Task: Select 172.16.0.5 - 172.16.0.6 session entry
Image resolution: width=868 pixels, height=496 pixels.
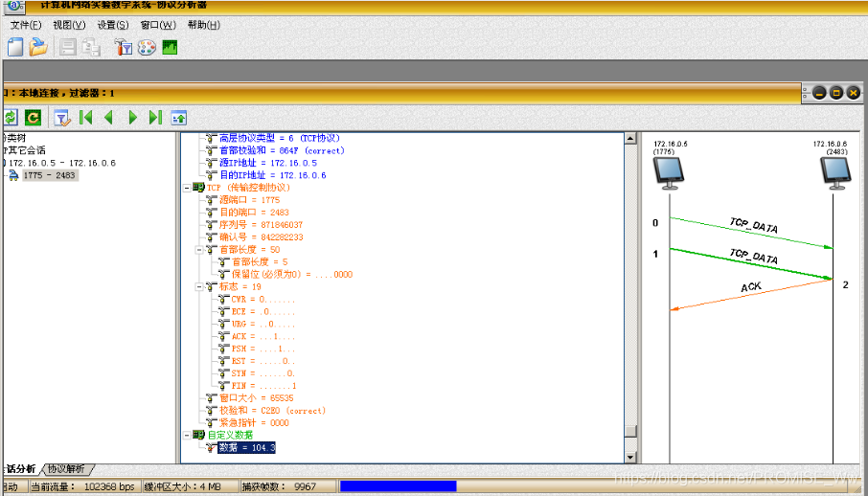Action: point(62,163)
